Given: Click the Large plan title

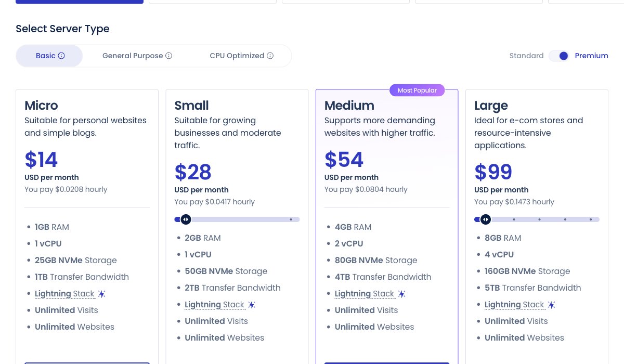Looking at the screenshot, I should pos(491,106).
